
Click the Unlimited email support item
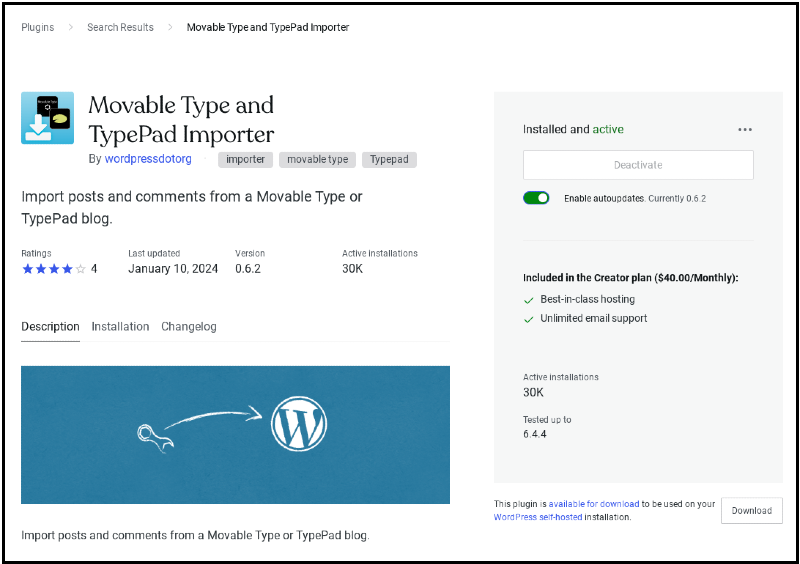[x=594, y=318]
